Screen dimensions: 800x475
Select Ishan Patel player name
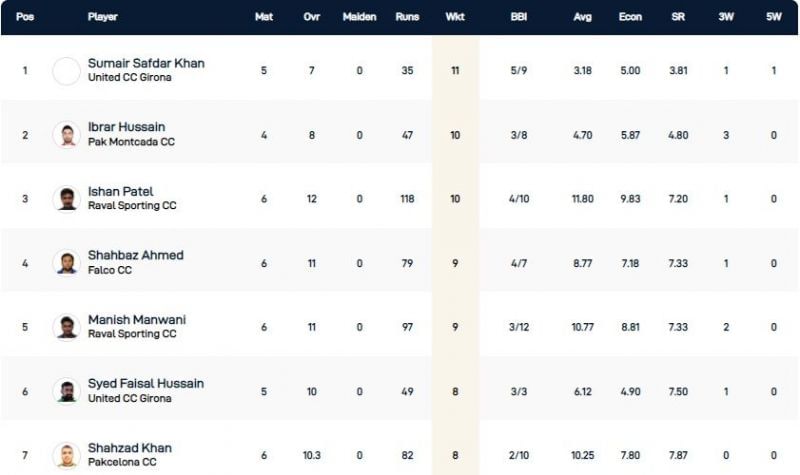[120, 191]
